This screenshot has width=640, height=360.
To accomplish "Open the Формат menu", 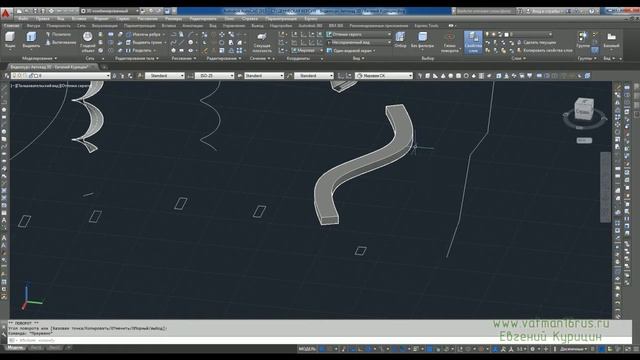I will click(x=101, y=19).
